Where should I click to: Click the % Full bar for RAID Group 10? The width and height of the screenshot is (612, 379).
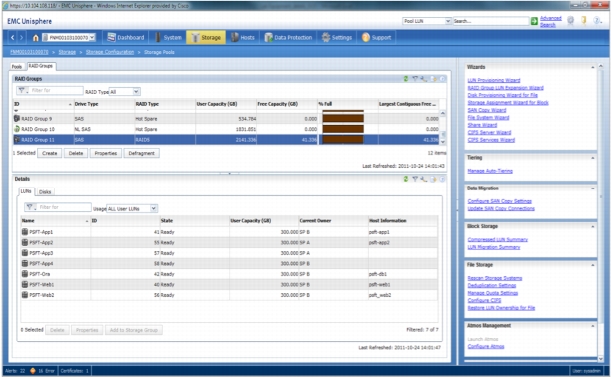point(343,129)
